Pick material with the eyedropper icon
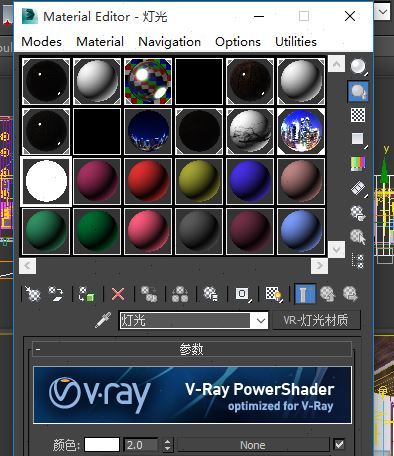 (x=103, y=320)
